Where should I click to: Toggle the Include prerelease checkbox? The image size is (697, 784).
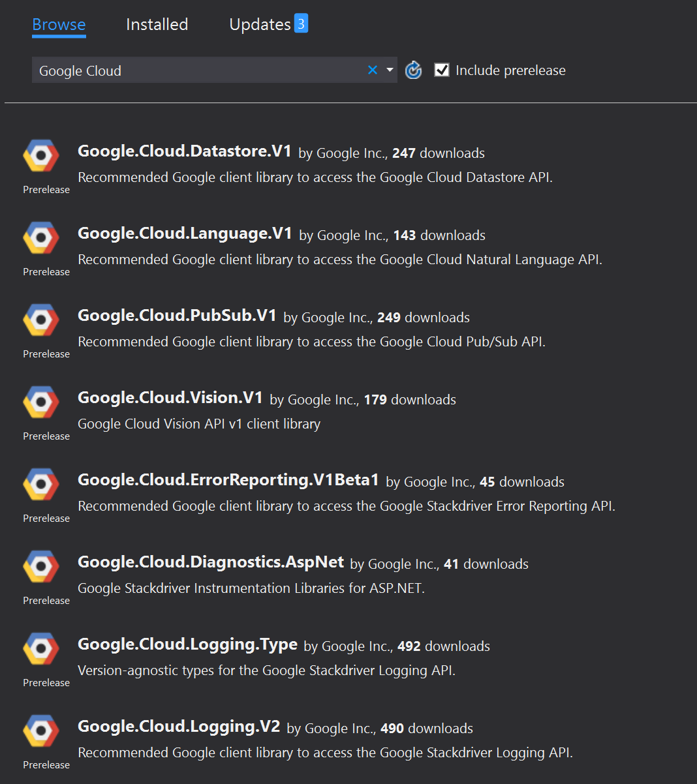pos(442,70)
